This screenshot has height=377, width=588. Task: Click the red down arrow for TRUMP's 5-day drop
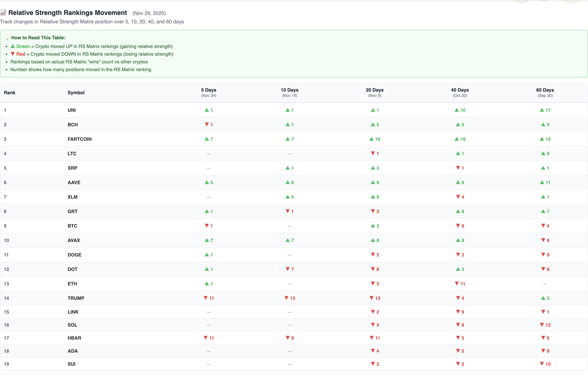pos(205,298)
